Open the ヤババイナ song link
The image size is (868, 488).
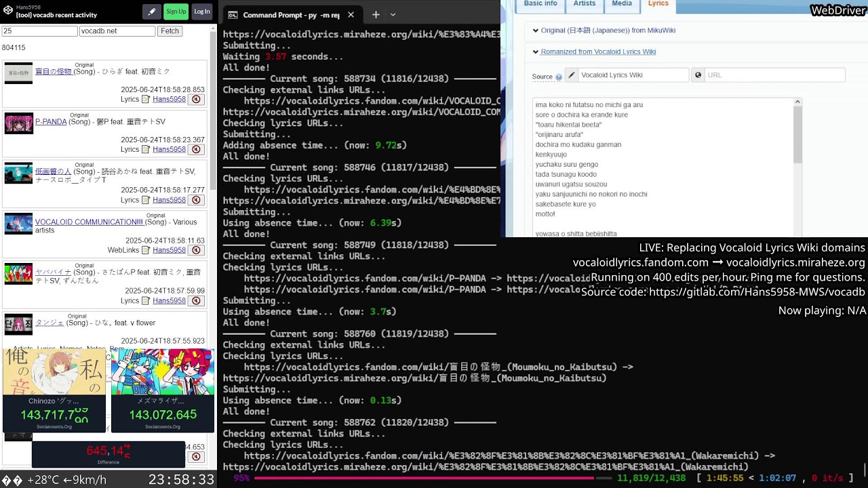click(53, 272)
